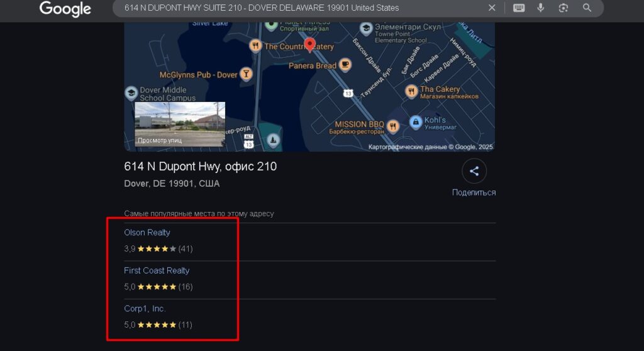Open the Corp1, Inc. listing
Screen dimensions: 644x351
(145, 309)
